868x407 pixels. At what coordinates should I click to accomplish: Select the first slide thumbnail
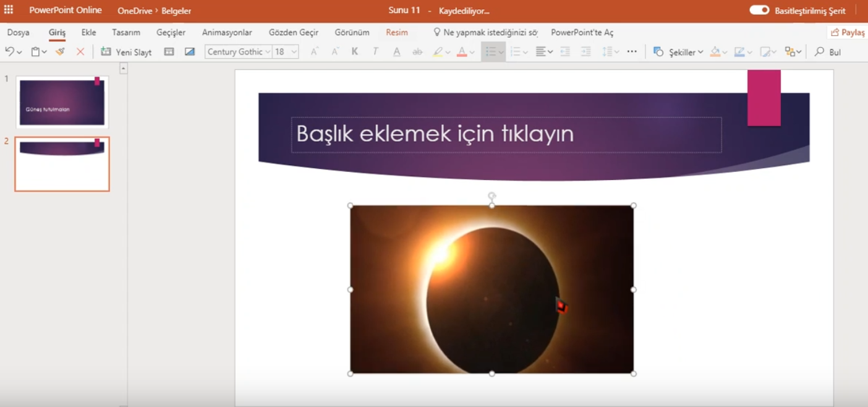point(62,102)
